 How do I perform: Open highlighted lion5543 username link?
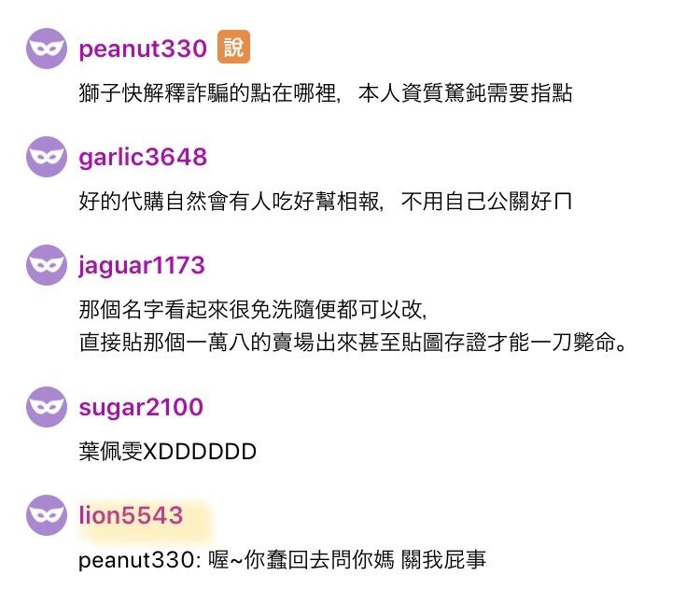pyautogui.click(x=131, y=515)
